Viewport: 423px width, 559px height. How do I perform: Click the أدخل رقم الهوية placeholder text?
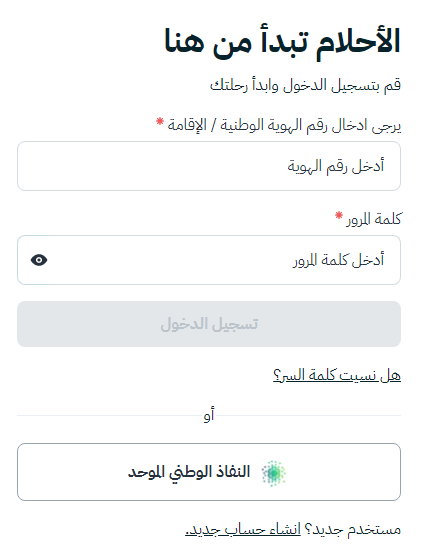pos(336,166)
